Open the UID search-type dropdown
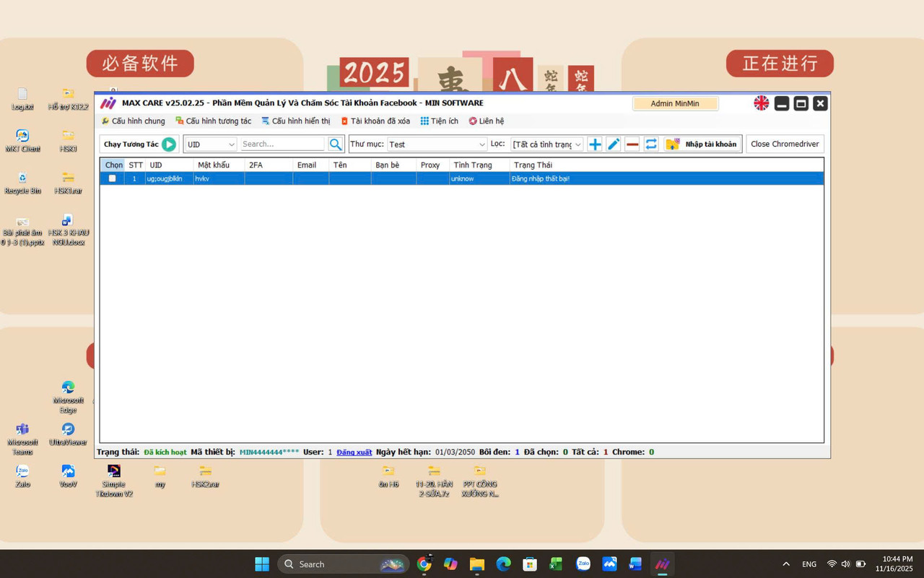 click(x=210, y=144)
